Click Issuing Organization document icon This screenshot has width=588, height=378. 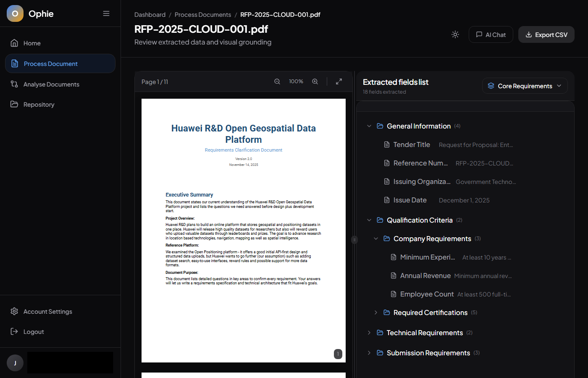[x=387, y=181]
